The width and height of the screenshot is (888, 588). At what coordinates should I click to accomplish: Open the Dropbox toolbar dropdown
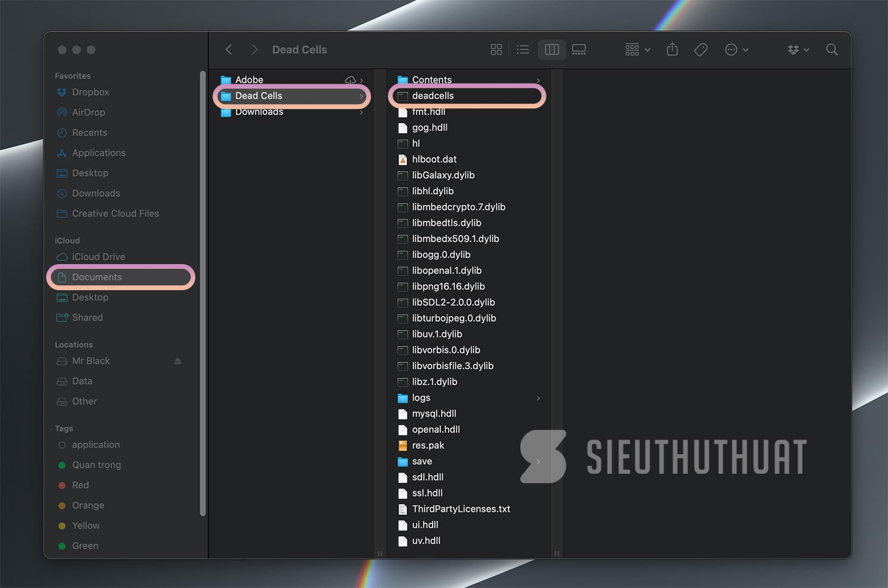[x=798, y=50]
